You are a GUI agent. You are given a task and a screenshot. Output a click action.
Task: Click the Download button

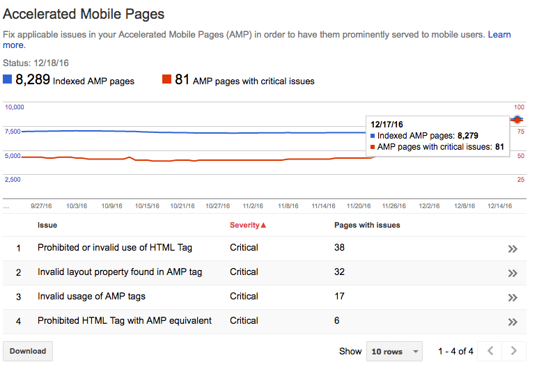pos(28,351)
